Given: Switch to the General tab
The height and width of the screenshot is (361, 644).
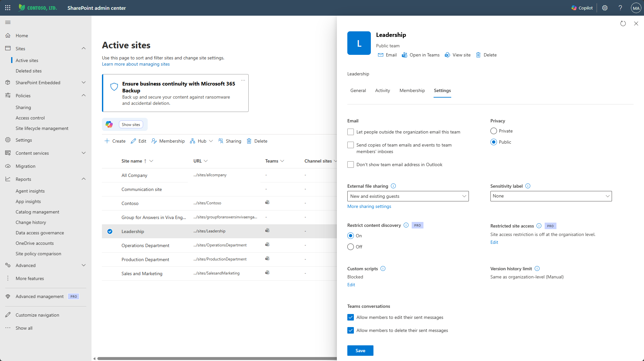Looking at the screenshot, I should [358, 90].
